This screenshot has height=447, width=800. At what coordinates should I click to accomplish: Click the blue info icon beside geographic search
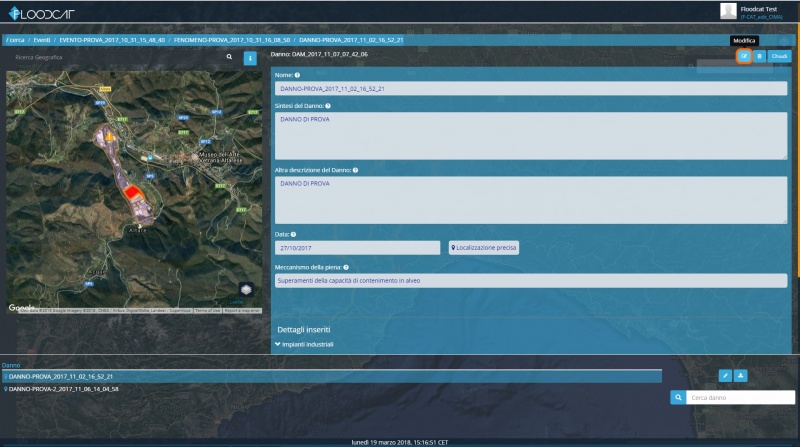pyautogui.click(x=250, y=58)
